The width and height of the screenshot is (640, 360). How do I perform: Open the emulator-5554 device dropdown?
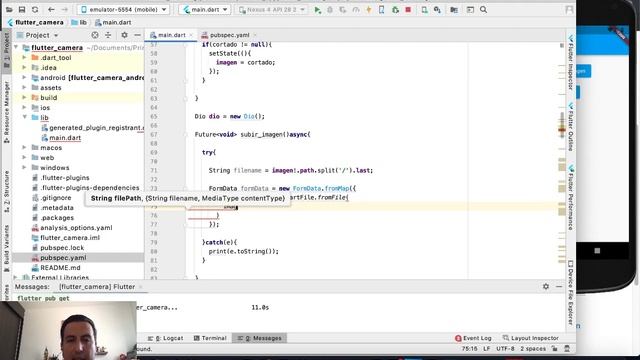point(124,9)
